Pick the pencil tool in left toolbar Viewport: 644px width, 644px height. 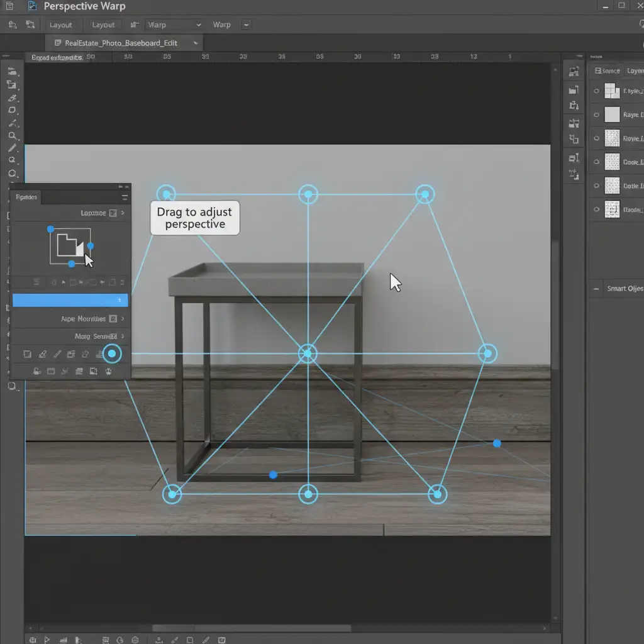pos(12,148)
